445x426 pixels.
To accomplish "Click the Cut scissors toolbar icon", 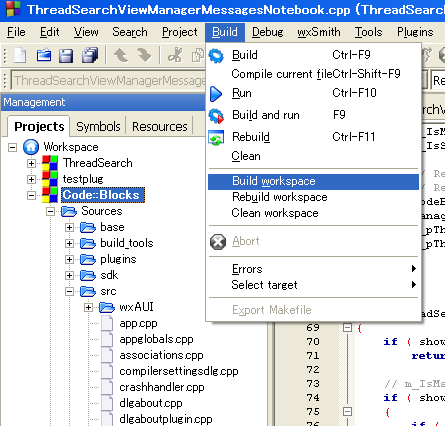I will click(175, 55).
